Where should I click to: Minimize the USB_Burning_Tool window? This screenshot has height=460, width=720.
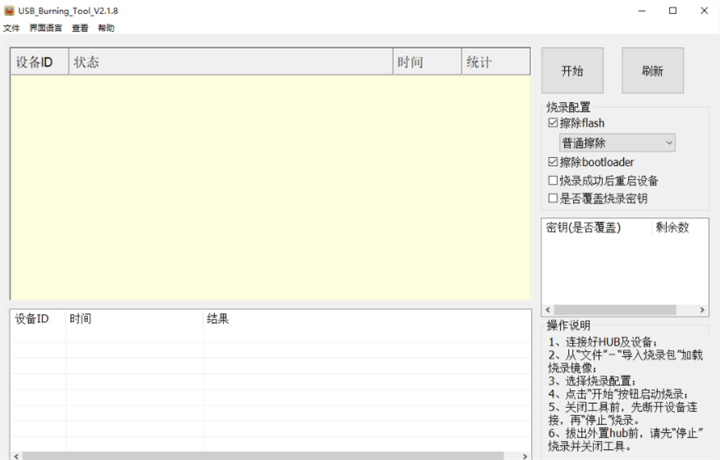tap(642, 11)
